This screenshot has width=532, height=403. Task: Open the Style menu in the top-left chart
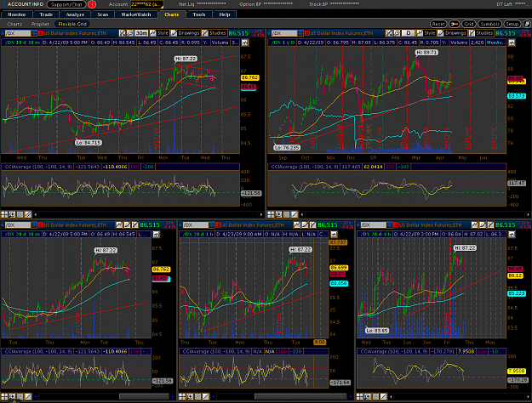[159, 33]
